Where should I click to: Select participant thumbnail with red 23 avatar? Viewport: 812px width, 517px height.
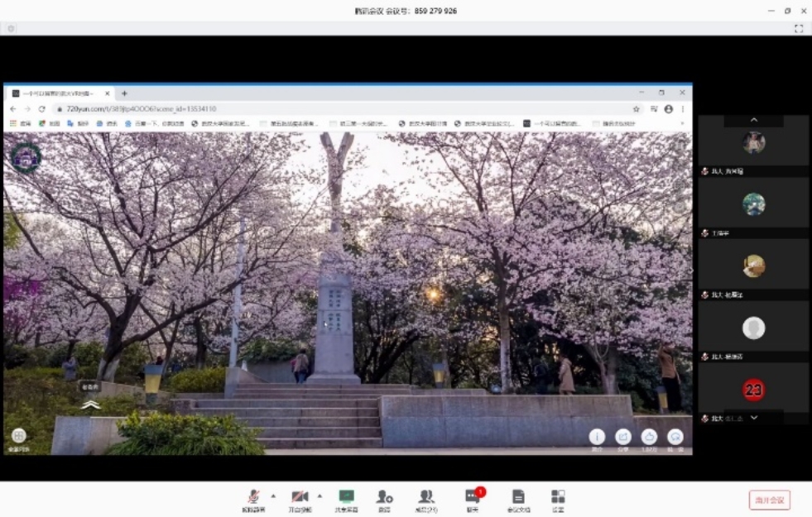click(753, 390)
